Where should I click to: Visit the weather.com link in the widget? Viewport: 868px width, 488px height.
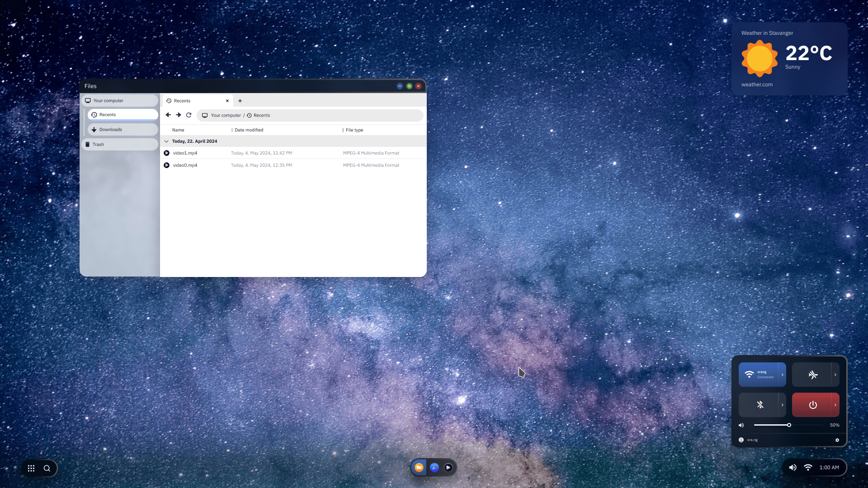pos(757,84)
